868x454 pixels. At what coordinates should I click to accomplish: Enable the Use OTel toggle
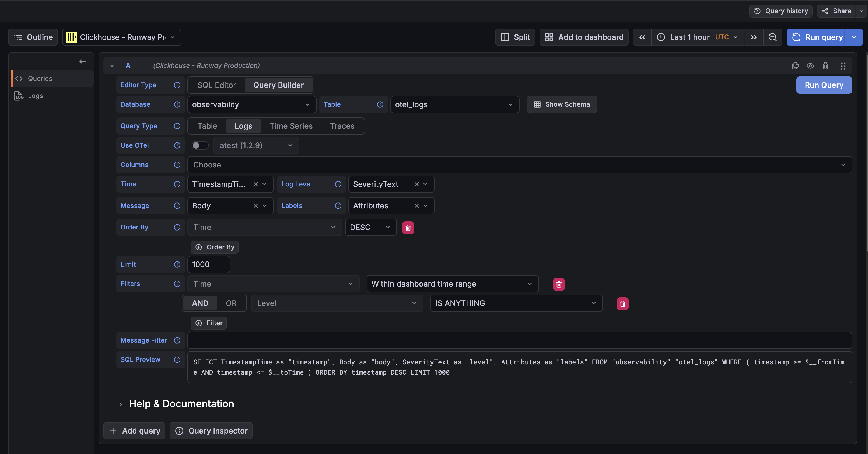[200, 145]
